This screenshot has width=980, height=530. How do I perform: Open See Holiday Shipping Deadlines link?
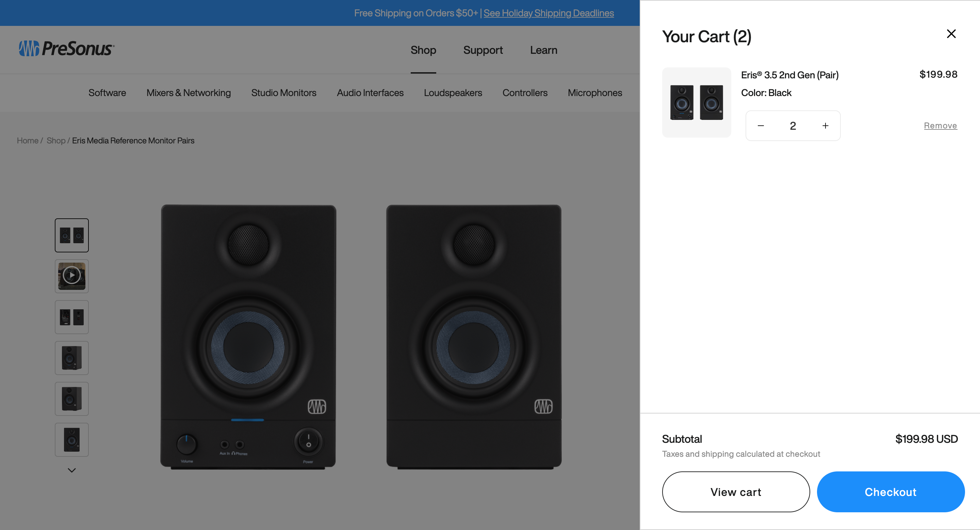pos(548,13)
